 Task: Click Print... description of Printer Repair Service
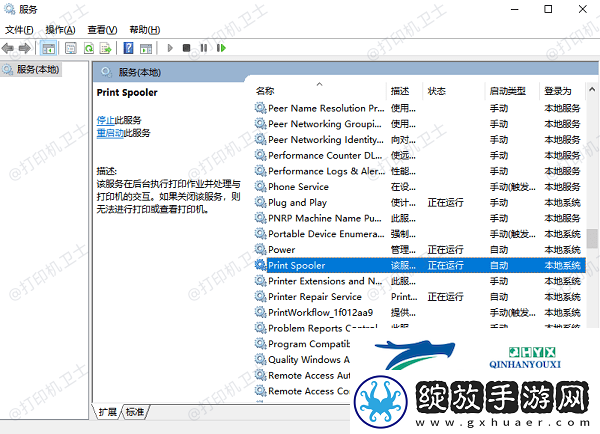pos(404,296)
